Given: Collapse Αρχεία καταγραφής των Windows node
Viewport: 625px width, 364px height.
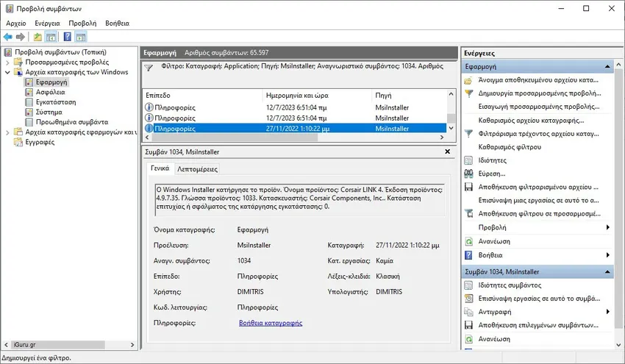Looking at the screenshot, I should (x=7, y=72).
